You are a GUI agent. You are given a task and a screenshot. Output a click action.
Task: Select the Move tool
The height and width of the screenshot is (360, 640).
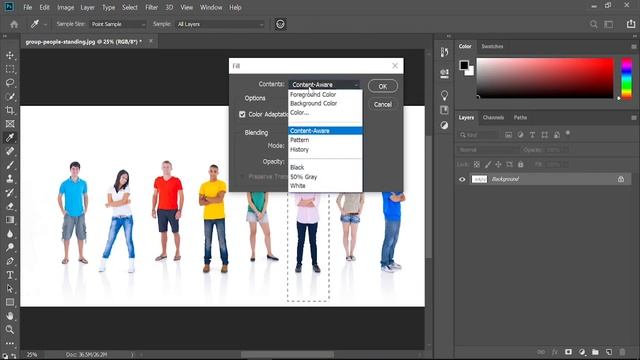pos(10,55)
